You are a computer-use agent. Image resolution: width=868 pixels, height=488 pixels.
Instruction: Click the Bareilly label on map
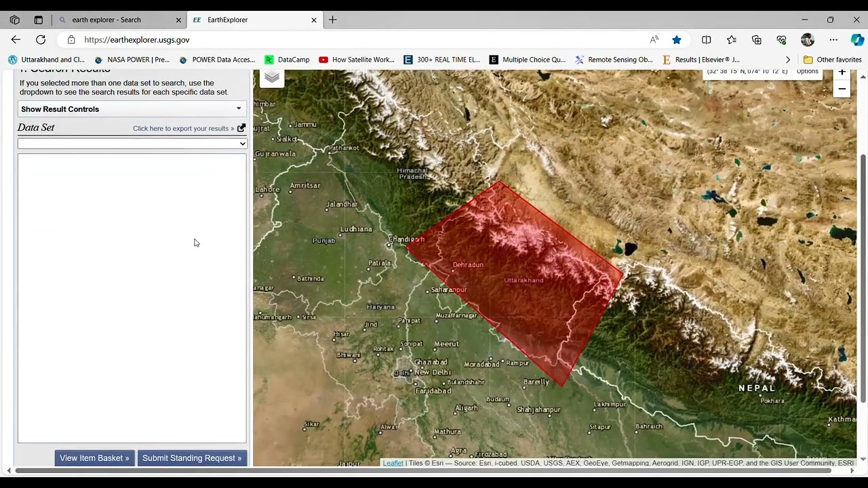(x=536, y=382)
